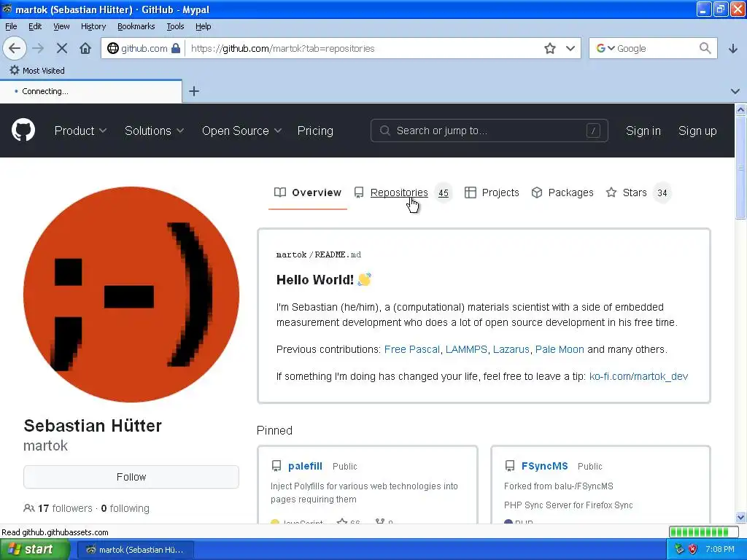747x560 pixels.
Task: Open the Help menu
Action: (203, 26)
